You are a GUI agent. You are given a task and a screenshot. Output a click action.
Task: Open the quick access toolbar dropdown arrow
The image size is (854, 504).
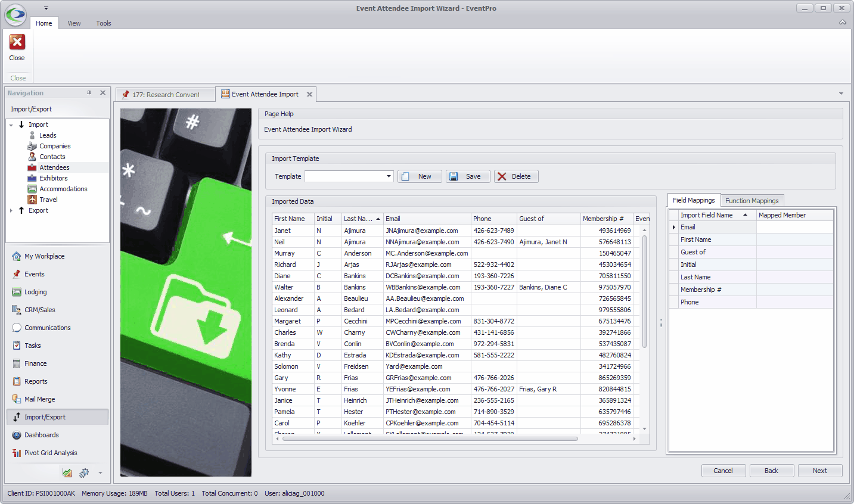click(x=46, y=8)
